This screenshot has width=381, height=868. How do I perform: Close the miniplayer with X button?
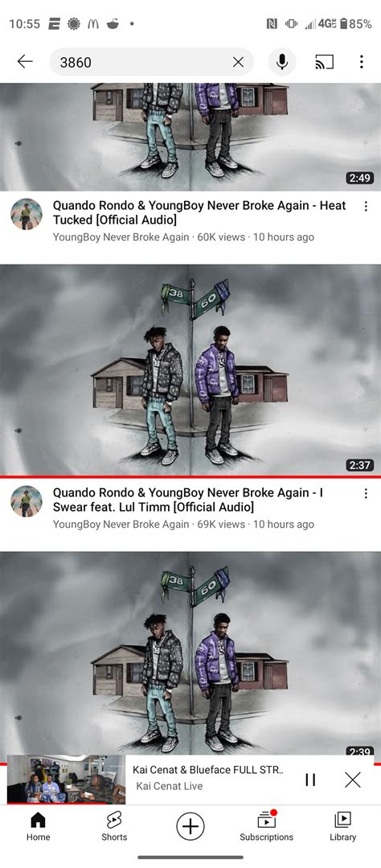point(352,780)
